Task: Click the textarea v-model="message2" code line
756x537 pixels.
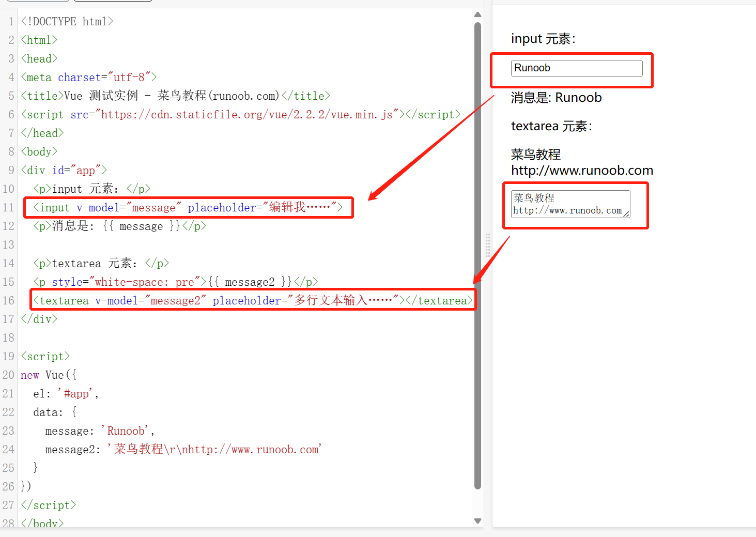Action: (253, 301)
